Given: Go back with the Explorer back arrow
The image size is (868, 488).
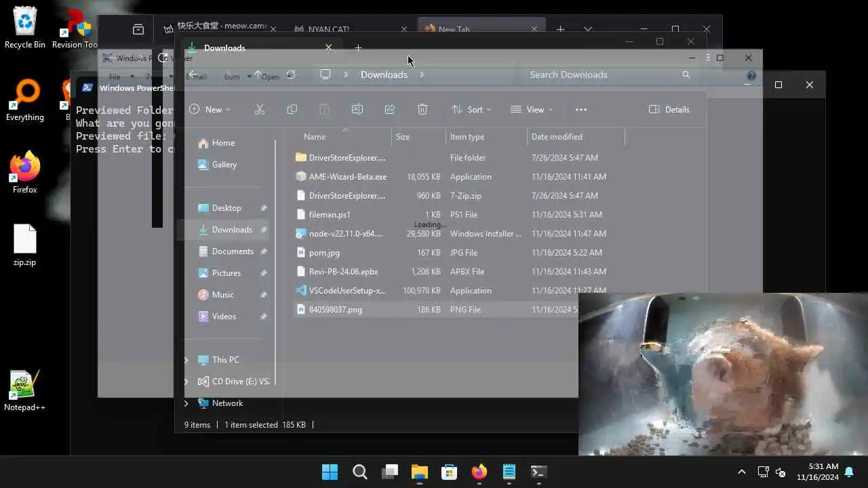Looking at the screenshot, I should pos(193,75).
